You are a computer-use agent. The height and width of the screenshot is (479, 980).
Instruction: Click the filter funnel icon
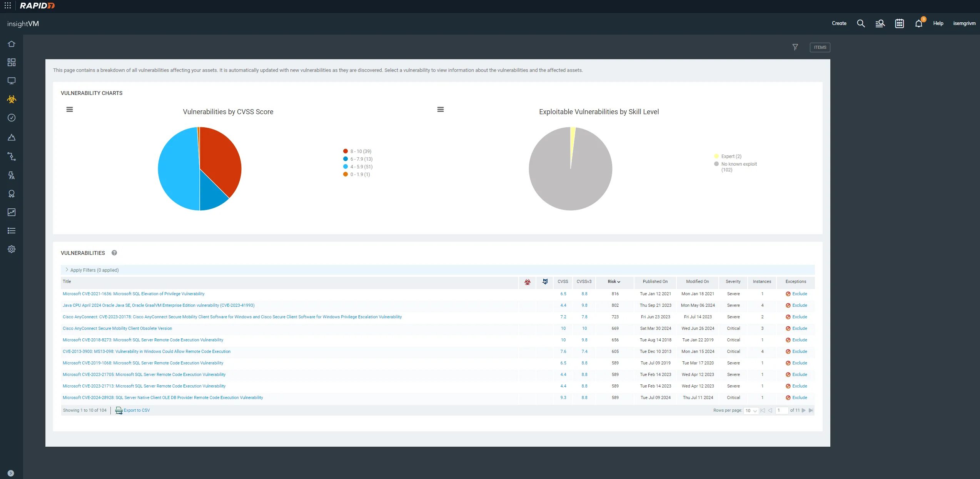(x=795, y=47)
